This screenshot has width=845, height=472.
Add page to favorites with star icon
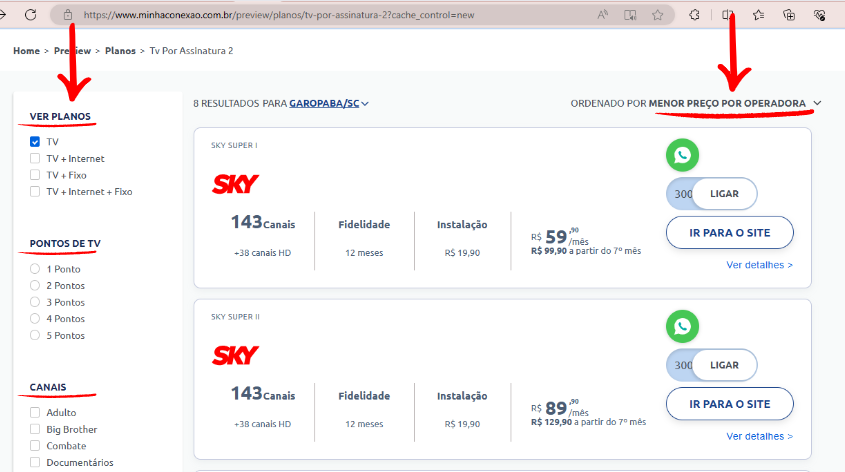pyautogui.click(x=657, y=15)
